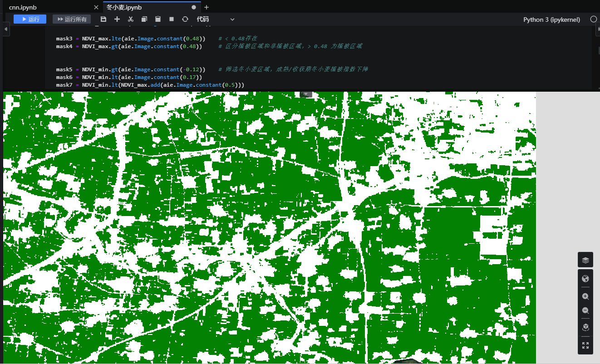Open the map layers panel
This screenshot has width=600, height=364.
[x=585, y=260]
